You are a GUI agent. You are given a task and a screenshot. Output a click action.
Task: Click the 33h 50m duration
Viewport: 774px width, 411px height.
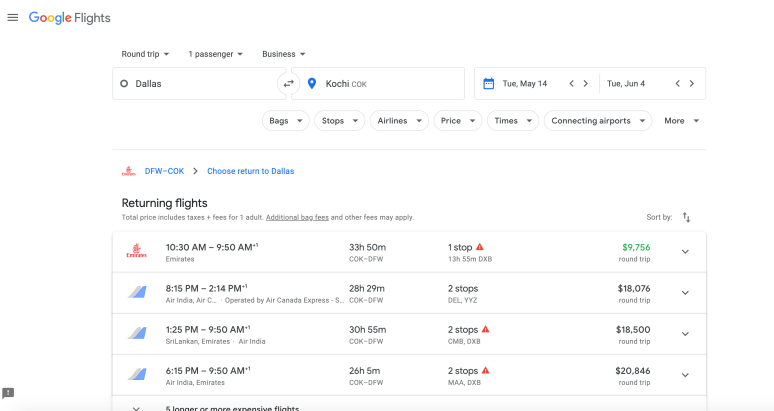point(367,247)
